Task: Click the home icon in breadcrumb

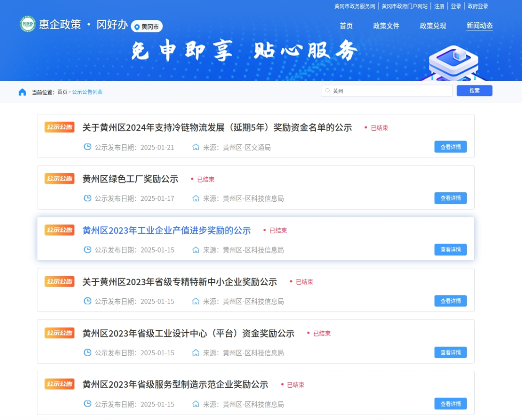Action: pos(22,92)
